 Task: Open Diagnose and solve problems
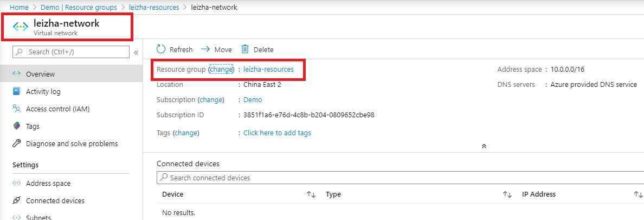pos(71,143)
